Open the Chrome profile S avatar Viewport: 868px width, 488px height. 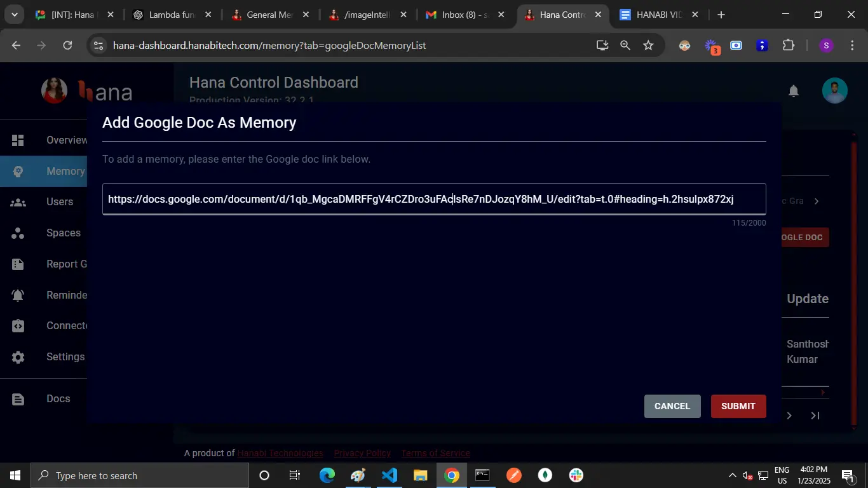point(826,45)
